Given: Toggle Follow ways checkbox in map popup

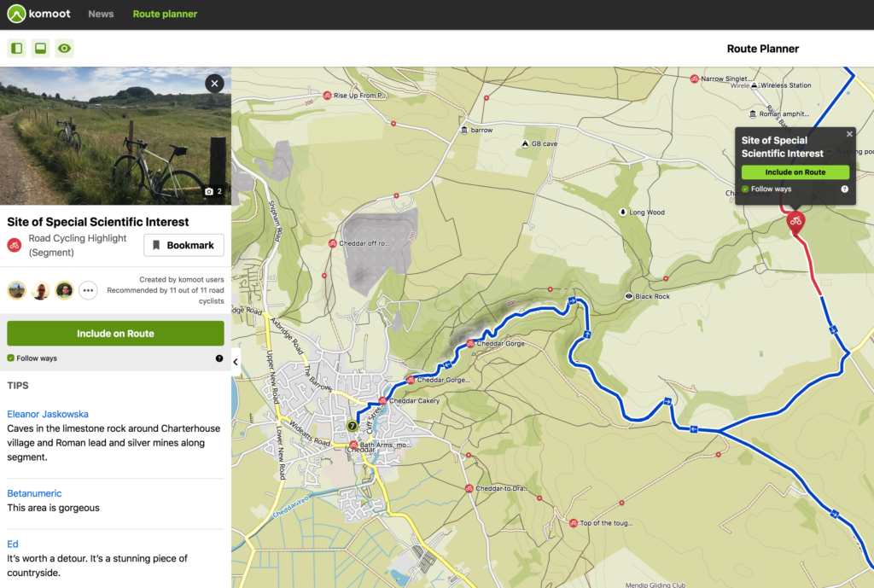Looking at the screenshot, I should [x=745, y=189].
